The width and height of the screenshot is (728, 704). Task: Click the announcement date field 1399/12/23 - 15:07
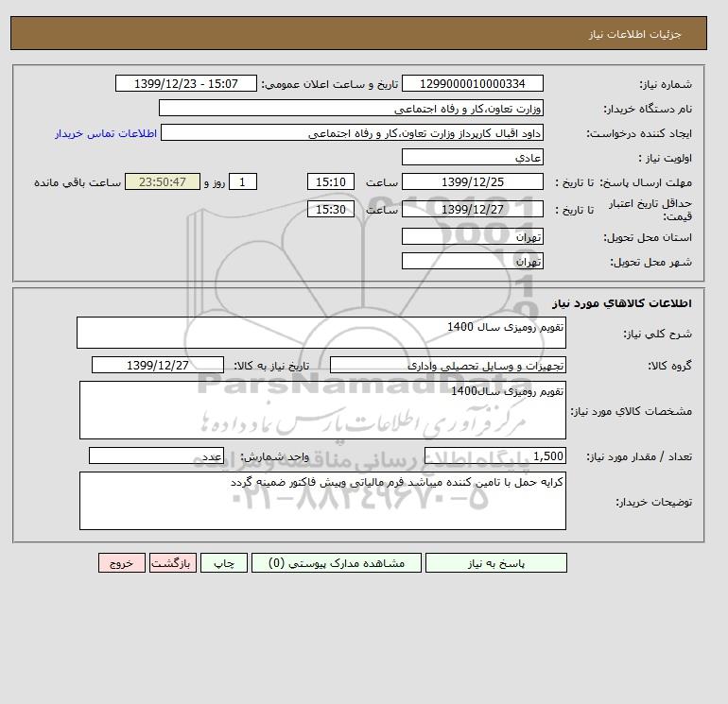point(185,83)
